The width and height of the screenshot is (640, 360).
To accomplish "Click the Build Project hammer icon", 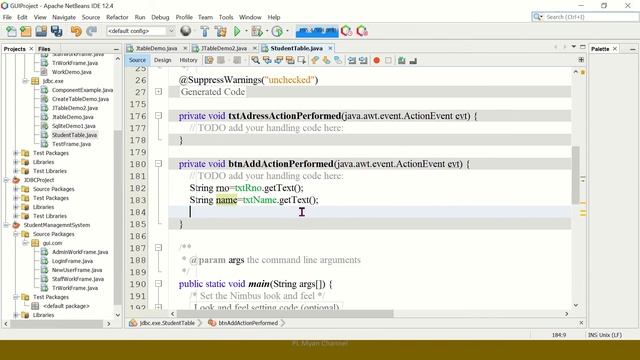I will (x=205, y=31).
